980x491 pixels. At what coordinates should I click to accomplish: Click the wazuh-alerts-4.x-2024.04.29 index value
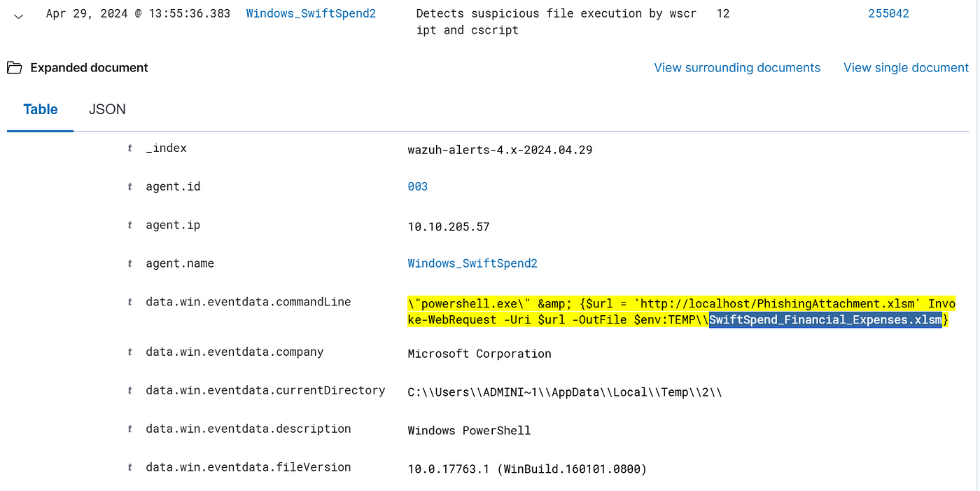coord(500,149)
